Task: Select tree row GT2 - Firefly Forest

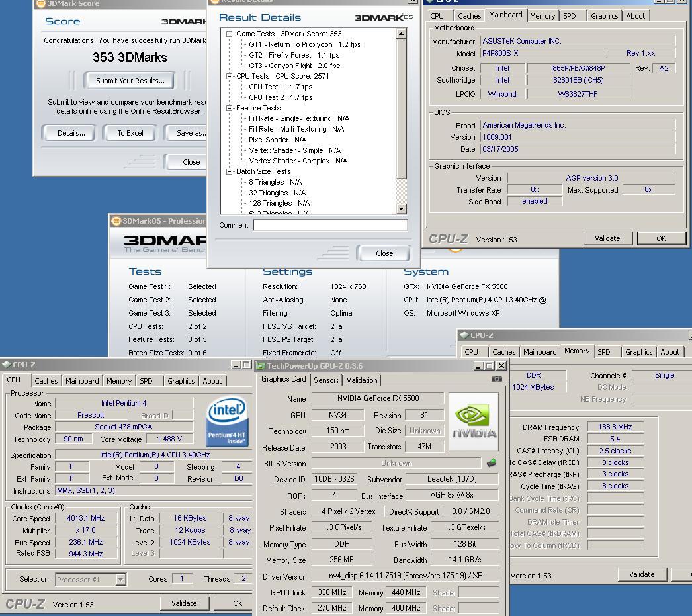Action: point(294,55)
